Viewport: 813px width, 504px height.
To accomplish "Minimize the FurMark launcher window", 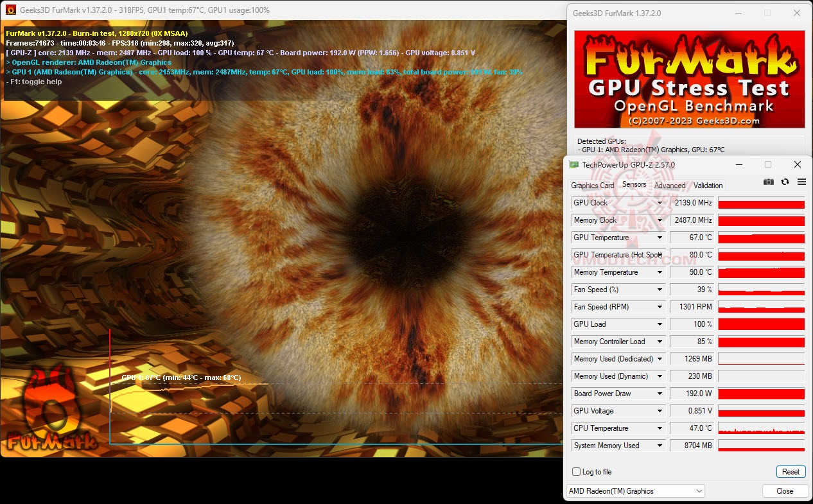I will coord(737,13).
